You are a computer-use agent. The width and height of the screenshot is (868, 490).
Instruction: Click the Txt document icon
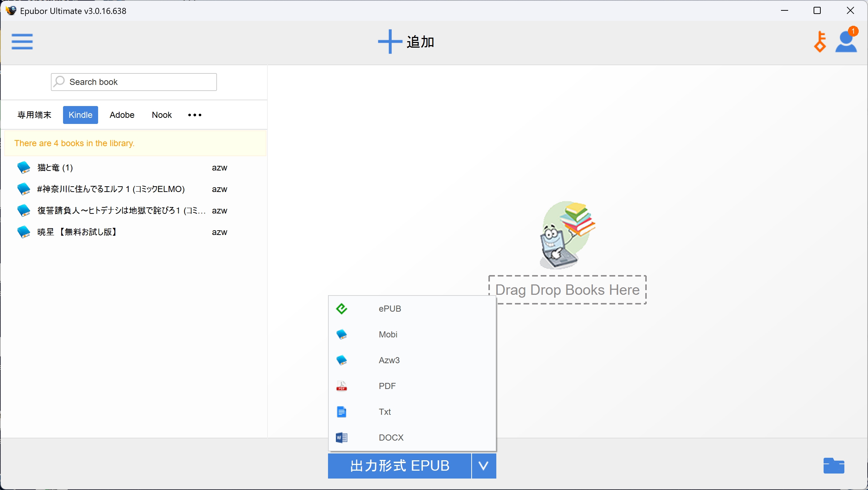click(342, 412)
